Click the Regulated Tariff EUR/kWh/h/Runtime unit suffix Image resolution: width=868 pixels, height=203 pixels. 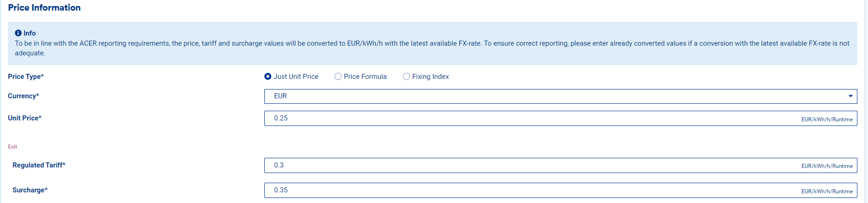[827, 166]
